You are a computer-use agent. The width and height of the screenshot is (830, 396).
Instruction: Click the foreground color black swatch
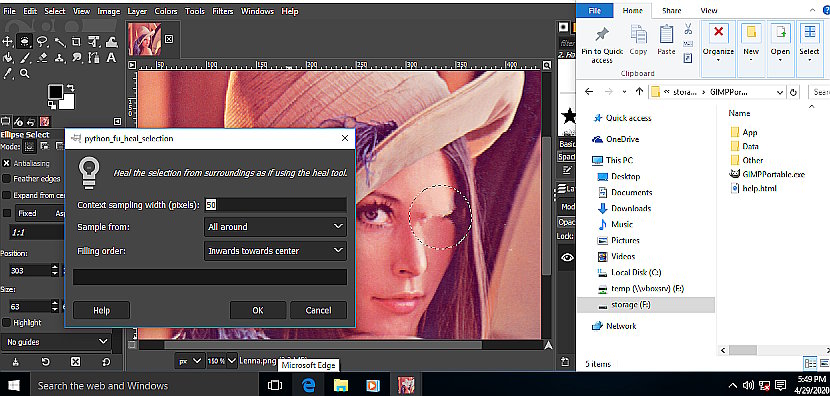click(55, 93)
